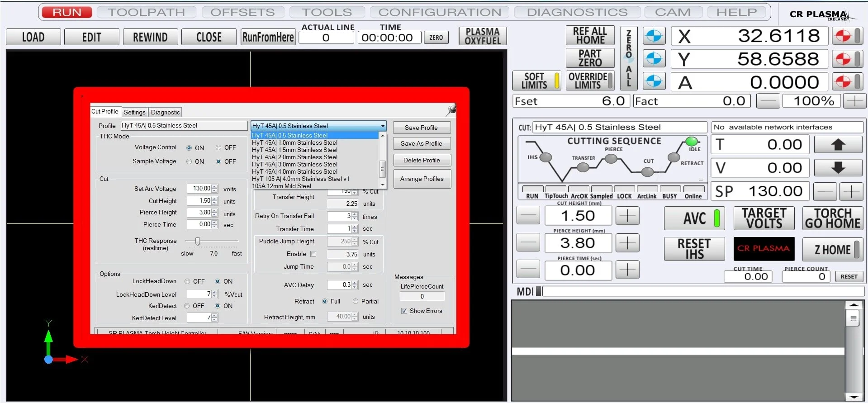Toggle the AVC button
This screenshot has width=868, height=403.
coord(694,218)
